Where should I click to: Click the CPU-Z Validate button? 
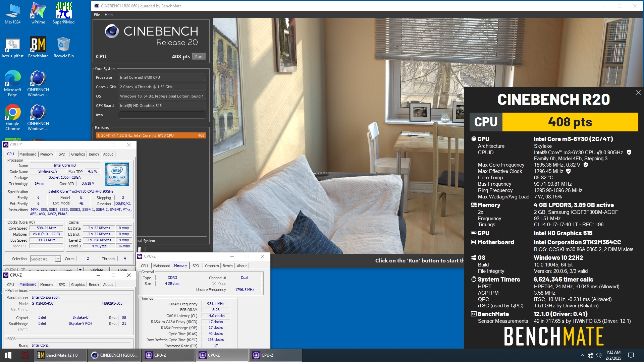point(97,270)
